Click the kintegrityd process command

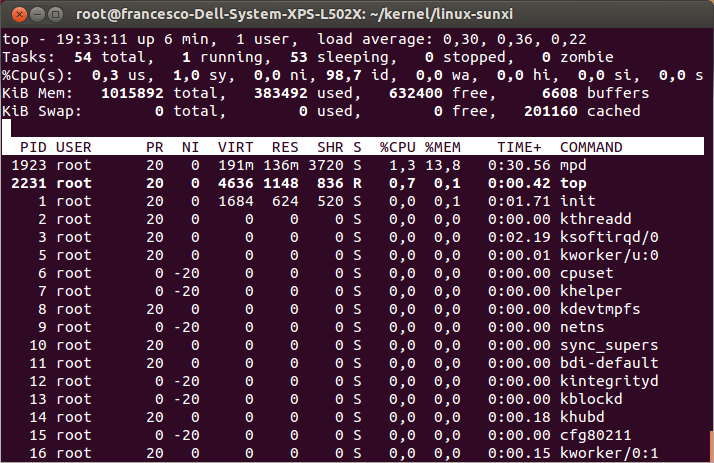coord(609,382)
